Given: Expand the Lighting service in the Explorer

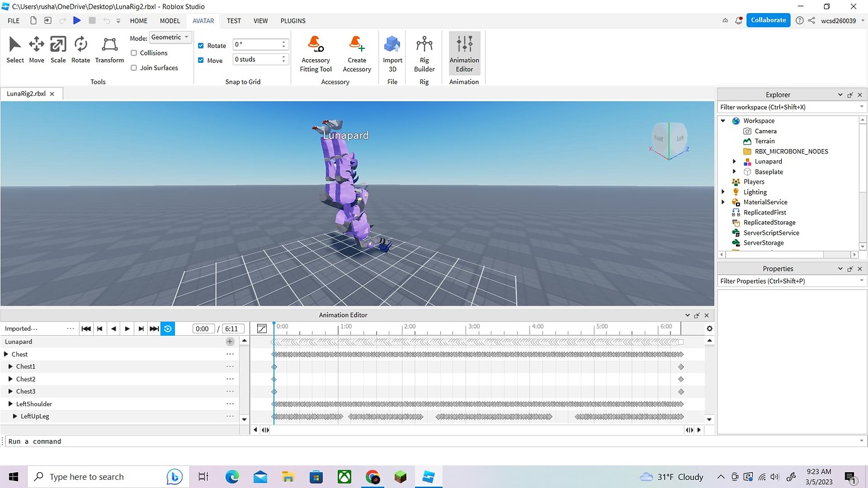Looking at the screenshot, I should pyautogui.click(x=723, y=192).
